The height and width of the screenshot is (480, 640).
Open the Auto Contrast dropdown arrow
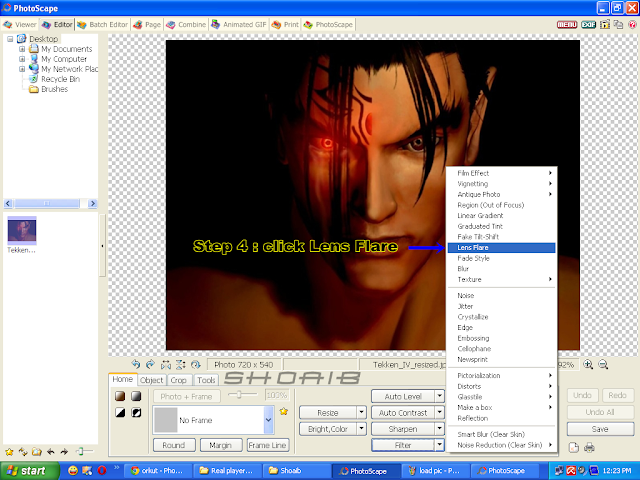tap(440, 412)
